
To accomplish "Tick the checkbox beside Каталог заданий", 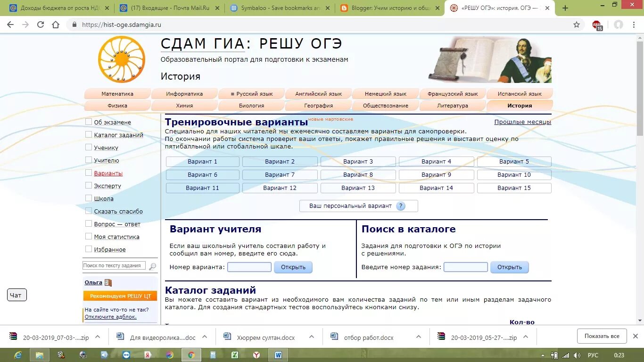I will (89, 134).
